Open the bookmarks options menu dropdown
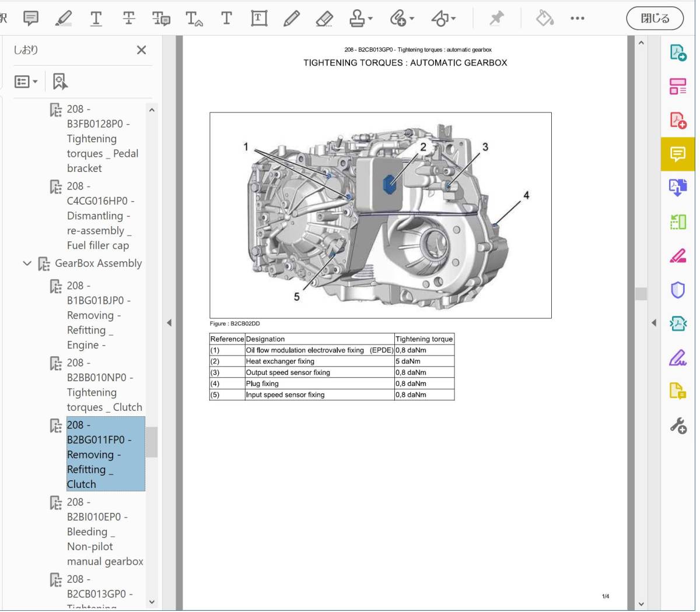 coord(26,82)
